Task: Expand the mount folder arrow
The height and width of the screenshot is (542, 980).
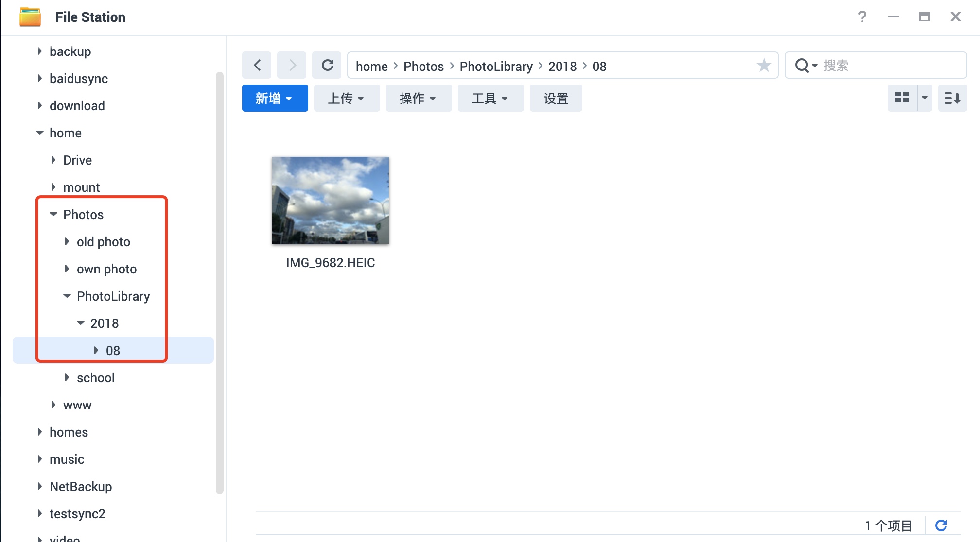Action: click(53, 187)
